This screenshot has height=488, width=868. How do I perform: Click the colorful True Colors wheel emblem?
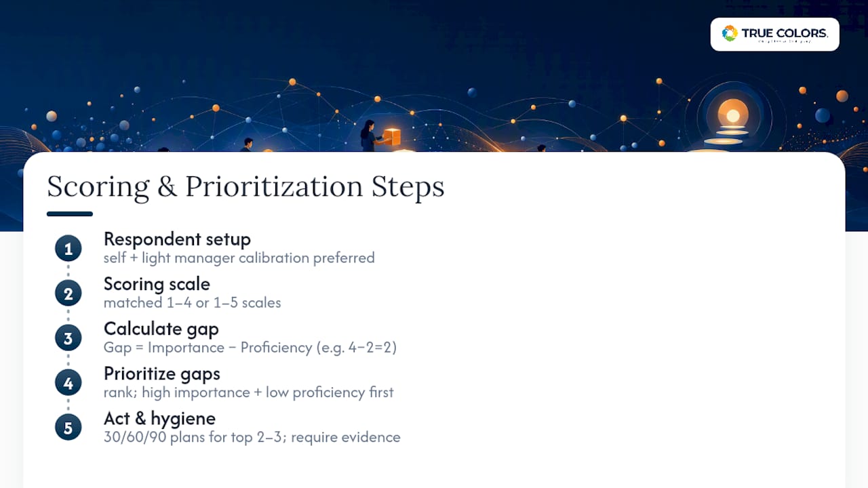tap(730, 34)
